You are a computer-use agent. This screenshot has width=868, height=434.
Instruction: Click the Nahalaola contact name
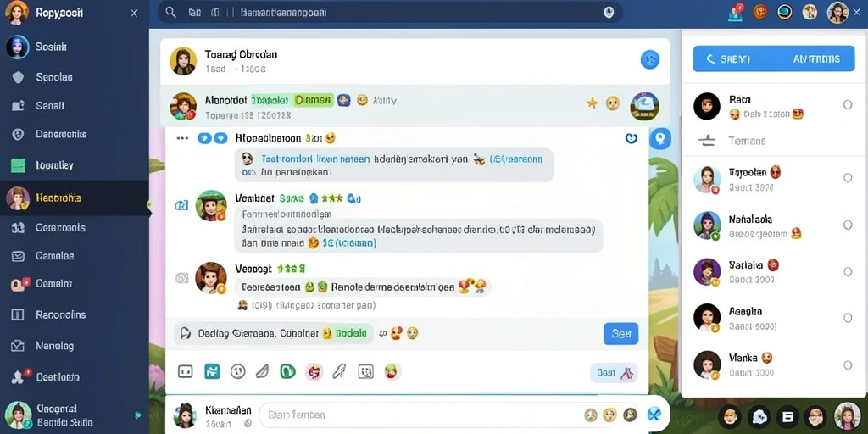point(750,220)
